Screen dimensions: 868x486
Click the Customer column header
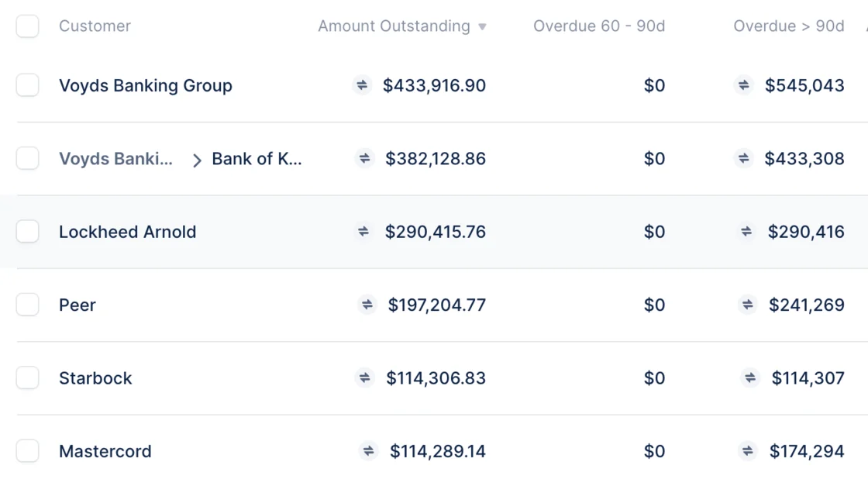click(95, 26)
